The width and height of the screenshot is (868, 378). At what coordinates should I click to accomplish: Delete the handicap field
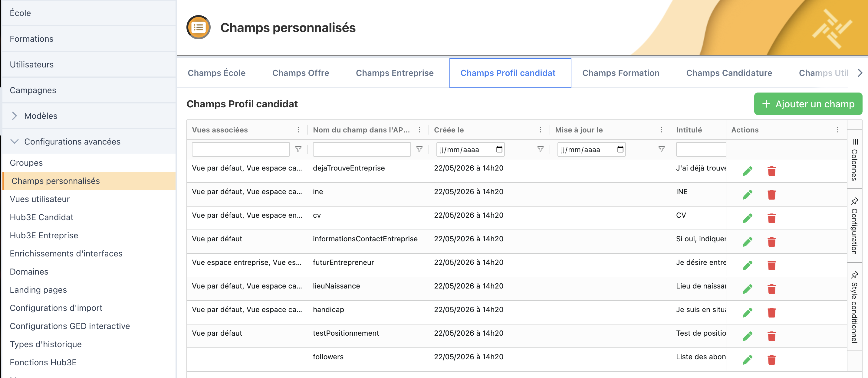click(x=772, y=312)
